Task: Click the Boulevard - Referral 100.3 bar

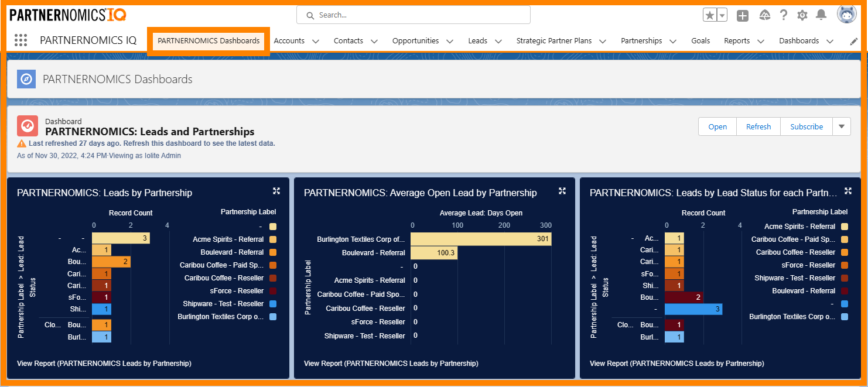Action: [x=434, y=253]
